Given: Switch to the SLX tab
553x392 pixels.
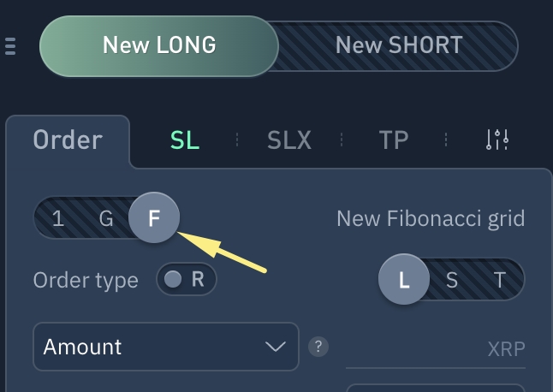Looking at the screenshot, I should tap(289, 140).
